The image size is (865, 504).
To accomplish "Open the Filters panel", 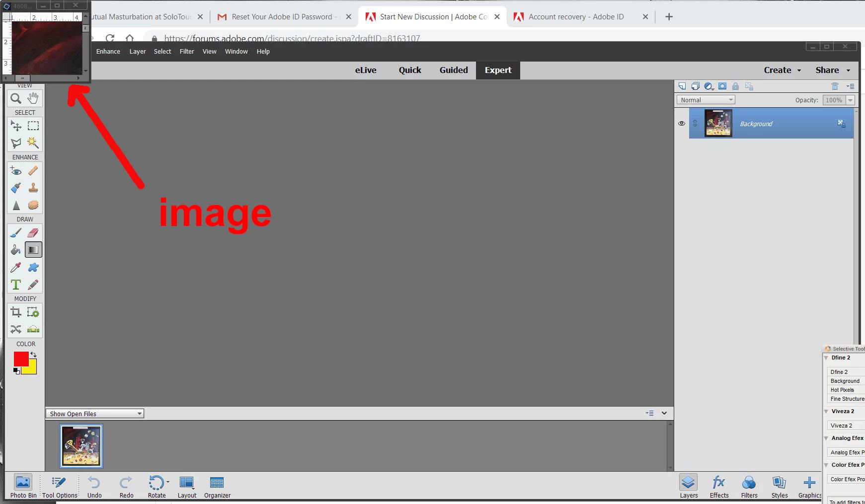I will pyautogui.click(x=749, y=487).
